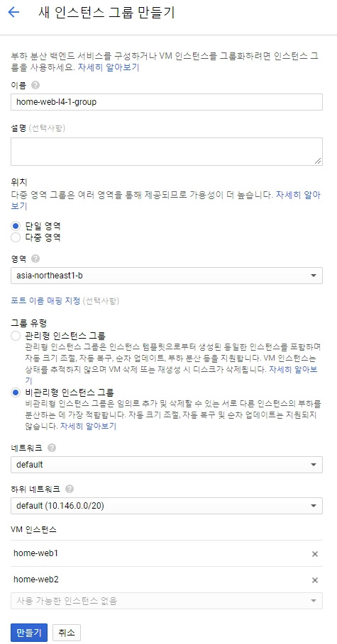Remove home-web1 with its X icon
Screen dimensions: 337x644
pos(315,554)
